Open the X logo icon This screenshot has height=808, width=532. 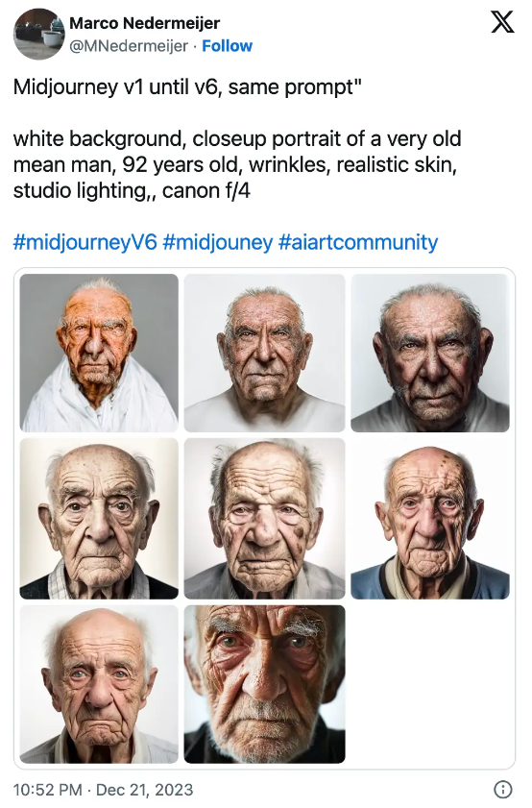point(502,23)
